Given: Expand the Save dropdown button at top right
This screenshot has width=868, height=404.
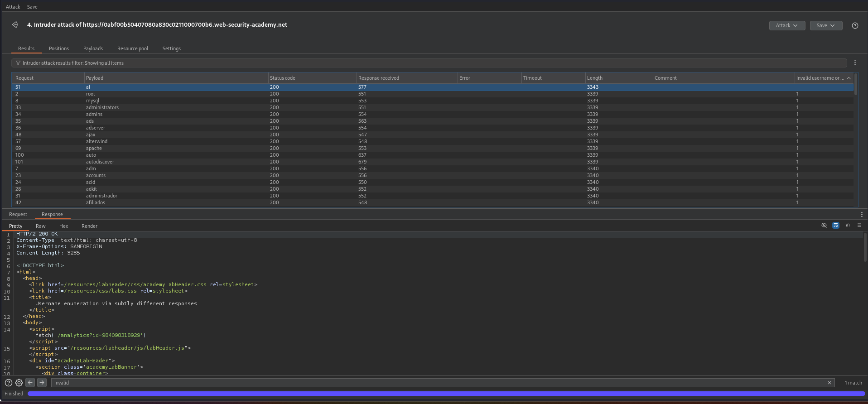Looking at the screenshot, I should pyautogui.click(x=825, y=26).
